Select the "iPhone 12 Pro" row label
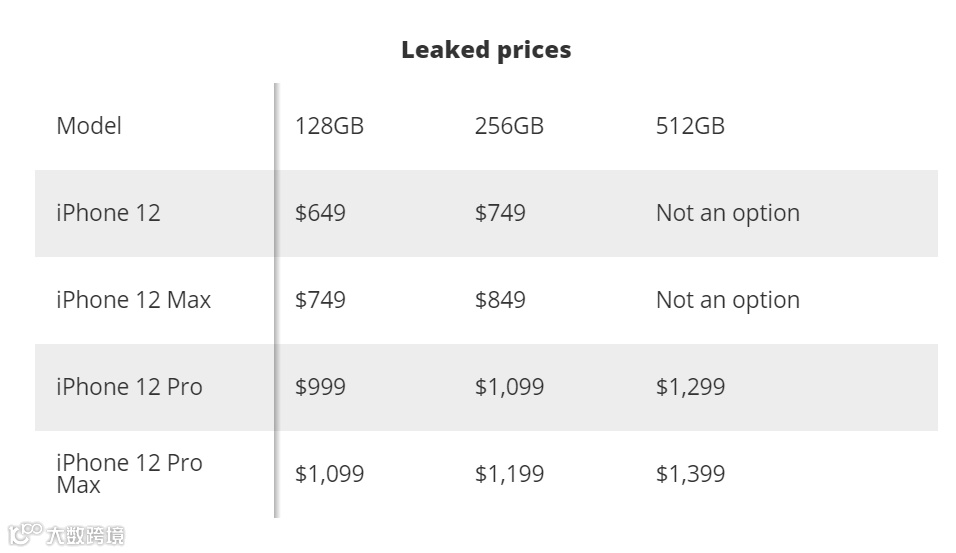Image resolution: width=956 pixels, height=553 pixels. [129, 387]
